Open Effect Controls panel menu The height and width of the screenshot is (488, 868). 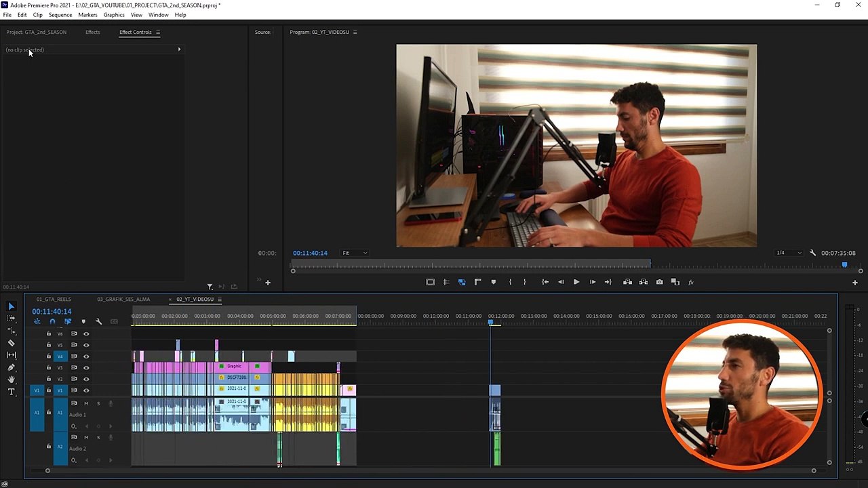click(x=158, y=32)
